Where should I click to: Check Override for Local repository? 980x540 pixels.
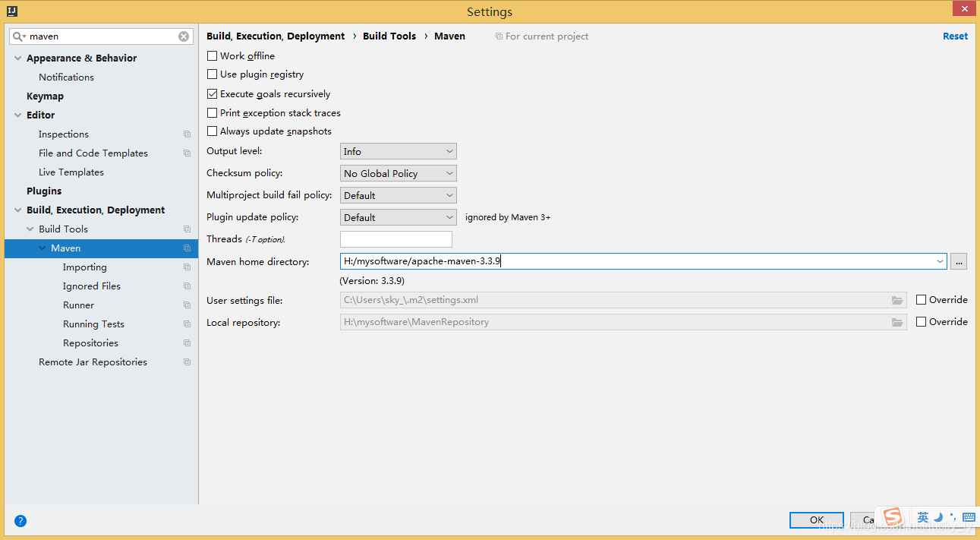[x=921, y=322]
